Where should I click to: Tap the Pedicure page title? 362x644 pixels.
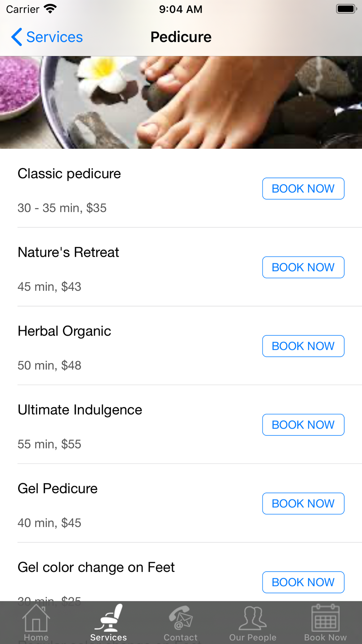tap(181, 37)
